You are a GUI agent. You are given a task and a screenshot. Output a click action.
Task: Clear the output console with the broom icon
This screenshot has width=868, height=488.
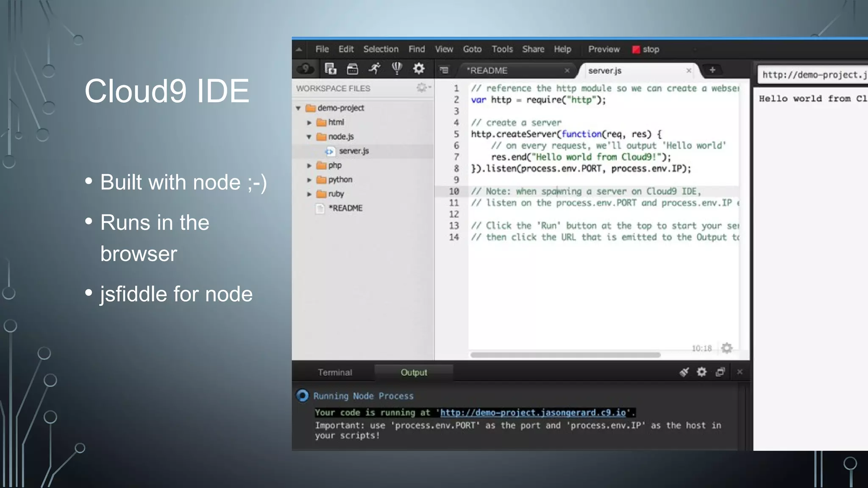tap(684, 372)
